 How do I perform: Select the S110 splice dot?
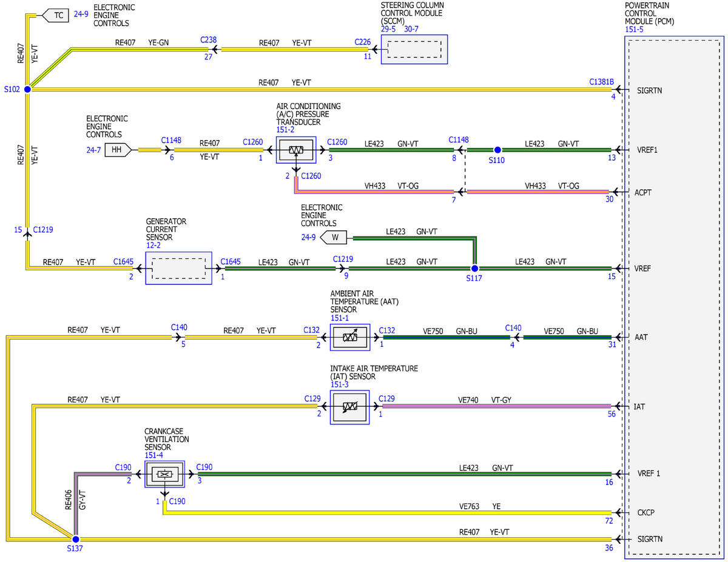497,150
